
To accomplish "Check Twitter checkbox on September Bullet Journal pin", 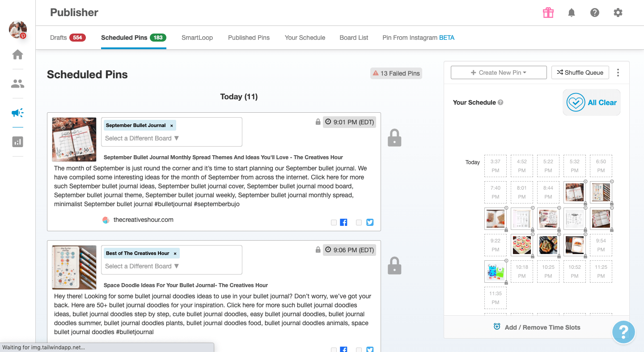I will pyautogui.click(x=359, y=222).
